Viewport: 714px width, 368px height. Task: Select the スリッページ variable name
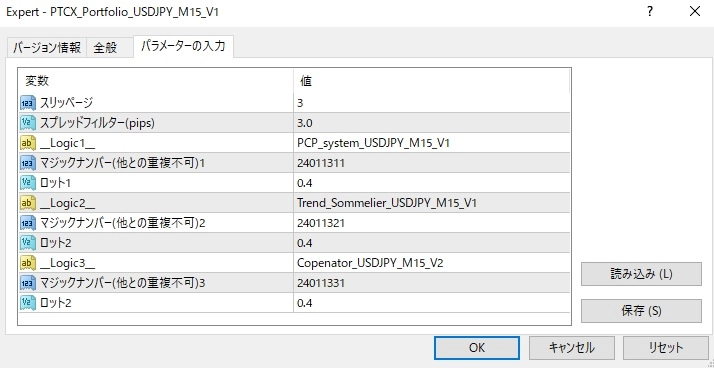66,103
